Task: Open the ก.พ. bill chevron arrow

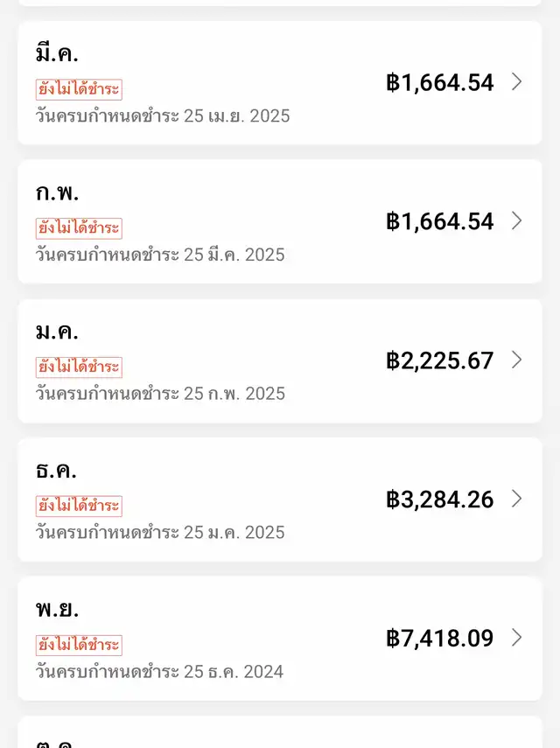Action: tap(516, 220)
